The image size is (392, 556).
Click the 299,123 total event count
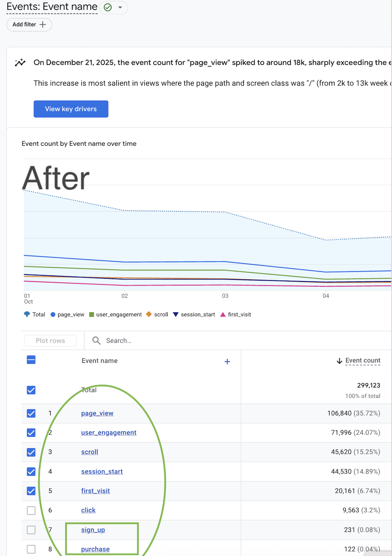pos(369,385)
